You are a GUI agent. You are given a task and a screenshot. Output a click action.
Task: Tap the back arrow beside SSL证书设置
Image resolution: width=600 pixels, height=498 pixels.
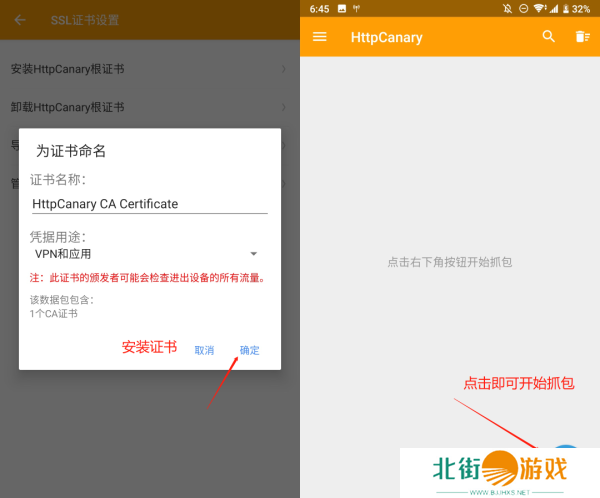[x=20, y=20]
